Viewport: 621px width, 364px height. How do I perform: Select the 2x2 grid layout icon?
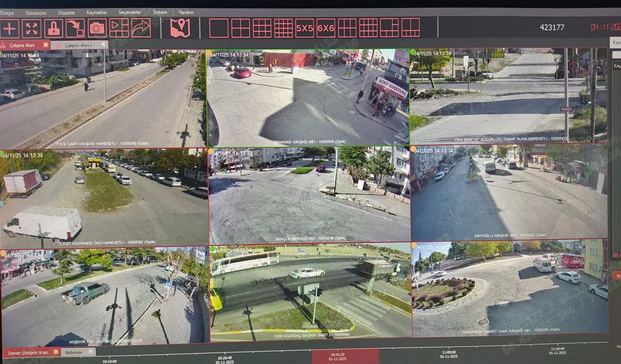click(240, 28)
